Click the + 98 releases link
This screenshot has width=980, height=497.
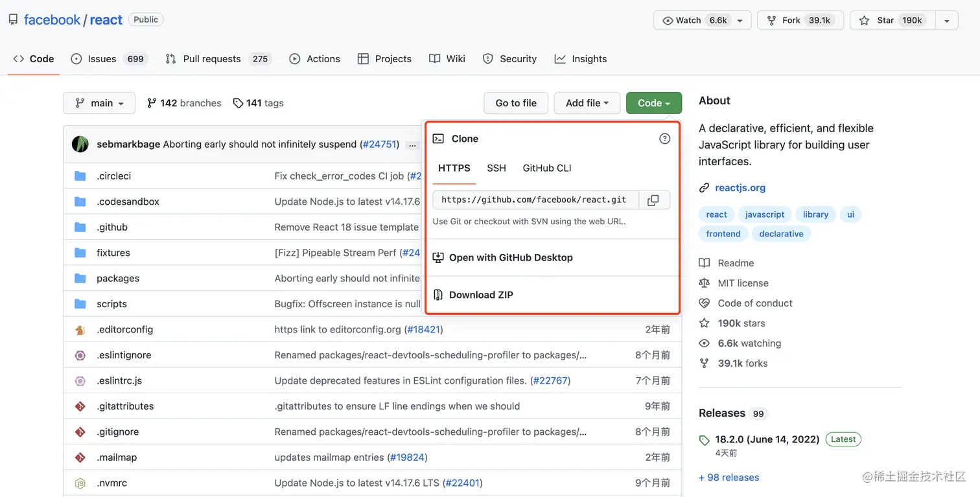pos(729,478)
